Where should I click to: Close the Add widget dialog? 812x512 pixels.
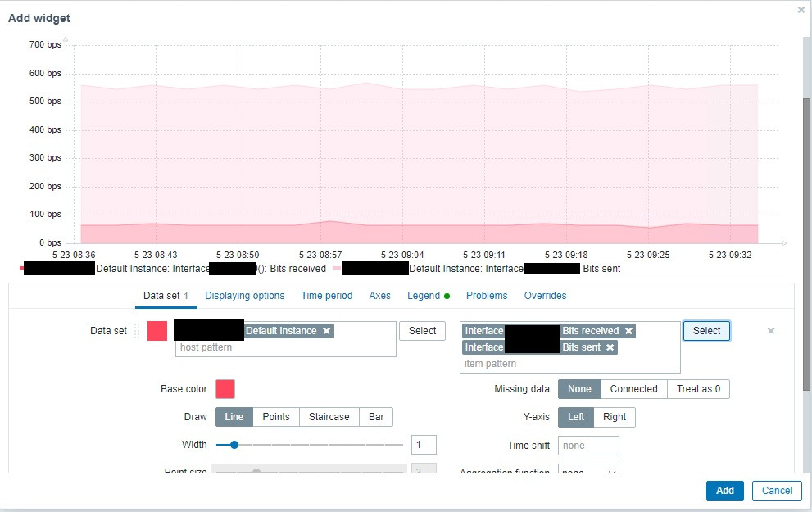click(801, 10)
